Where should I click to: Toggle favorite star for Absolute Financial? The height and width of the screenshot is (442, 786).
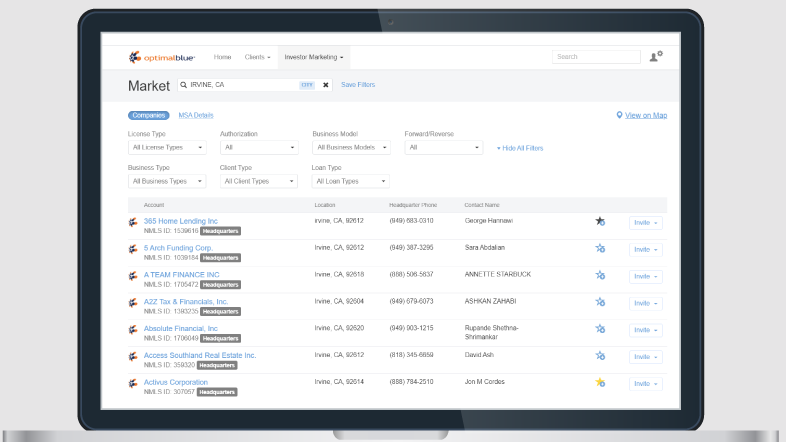pos(600,329)
